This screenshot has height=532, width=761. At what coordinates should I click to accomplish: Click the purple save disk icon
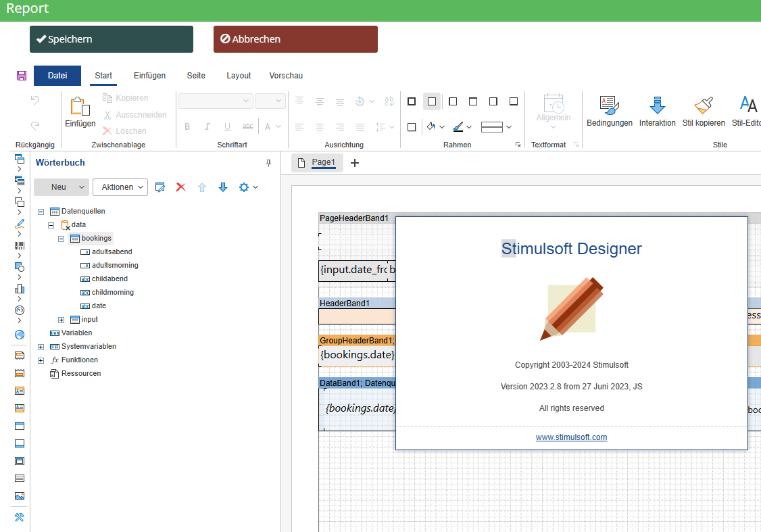(x=22, y=76)
